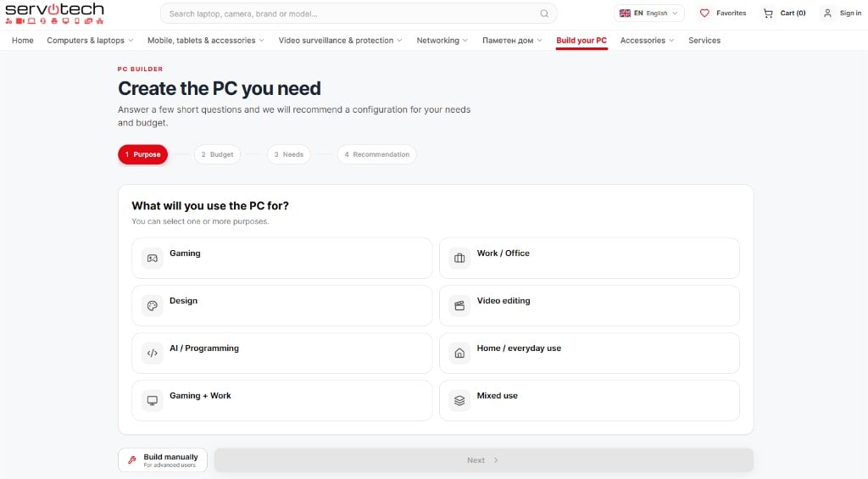Click the Favorites heart icon
This screenshot has height=479, width=868.
point(704,14)
